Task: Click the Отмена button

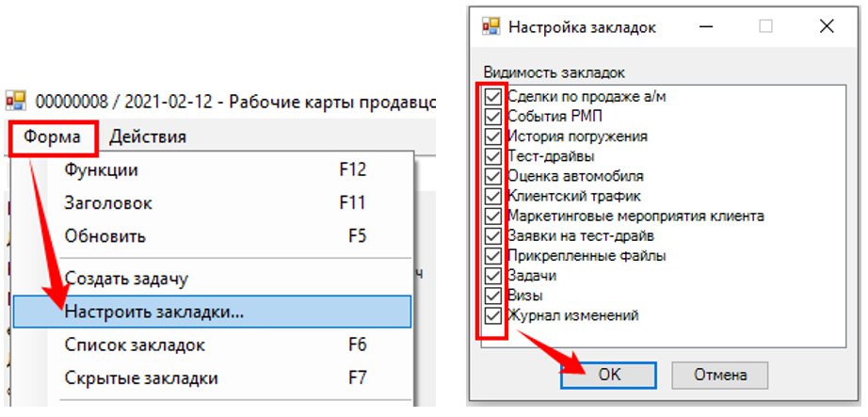Action: point(720,374)
